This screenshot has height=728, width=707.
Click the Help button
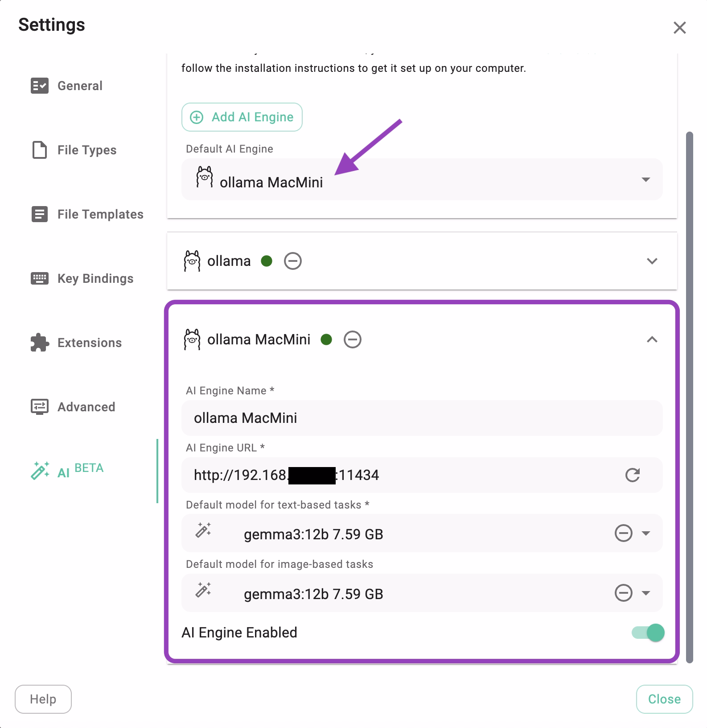coord(43,699)
